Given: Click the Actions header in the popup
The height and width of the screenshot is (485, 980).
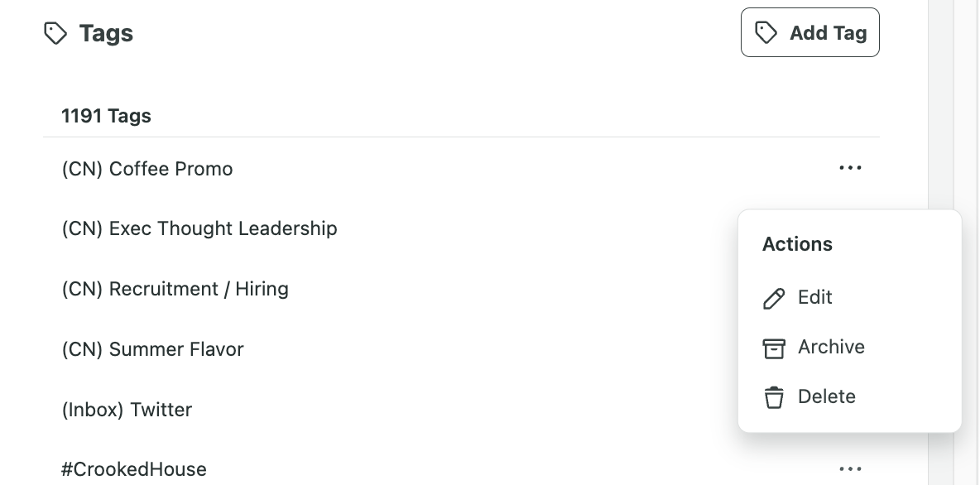Looking at the screenshot, I should pos(797,244).
